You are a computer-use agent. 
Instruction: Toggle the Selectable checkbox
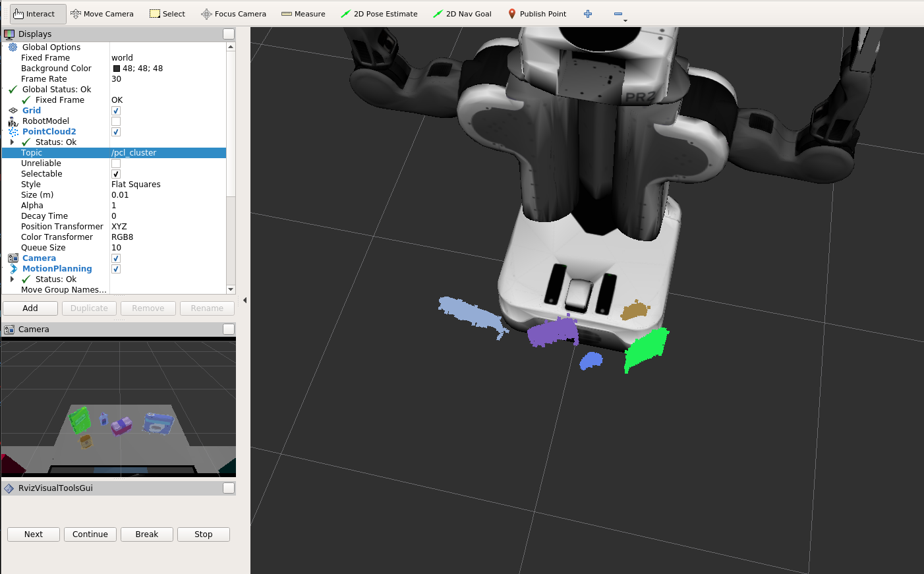(116, 174)
